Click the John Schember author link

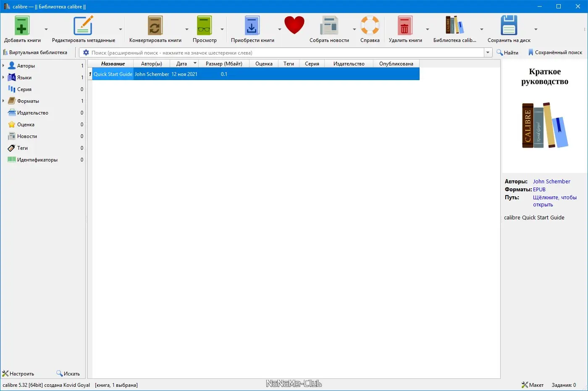[x=551, y=181]
